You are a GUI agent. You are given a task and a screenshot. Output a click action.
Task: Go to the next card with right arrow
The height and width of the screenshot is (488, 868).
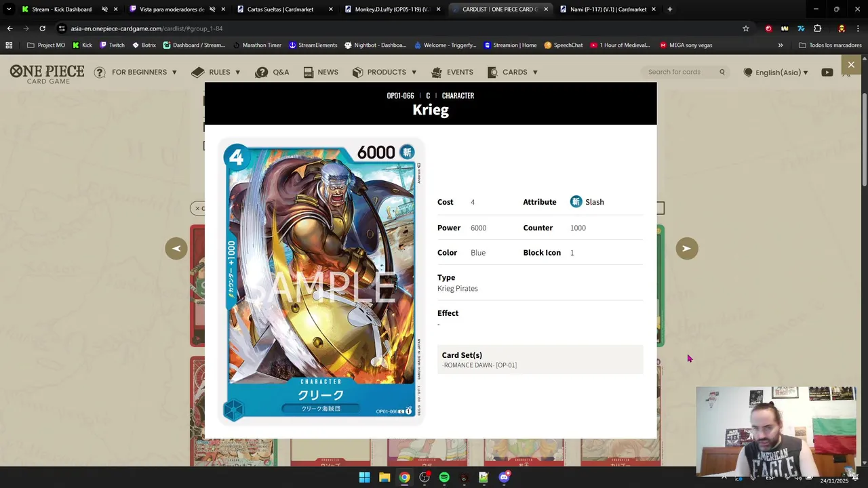coord(686,248)
